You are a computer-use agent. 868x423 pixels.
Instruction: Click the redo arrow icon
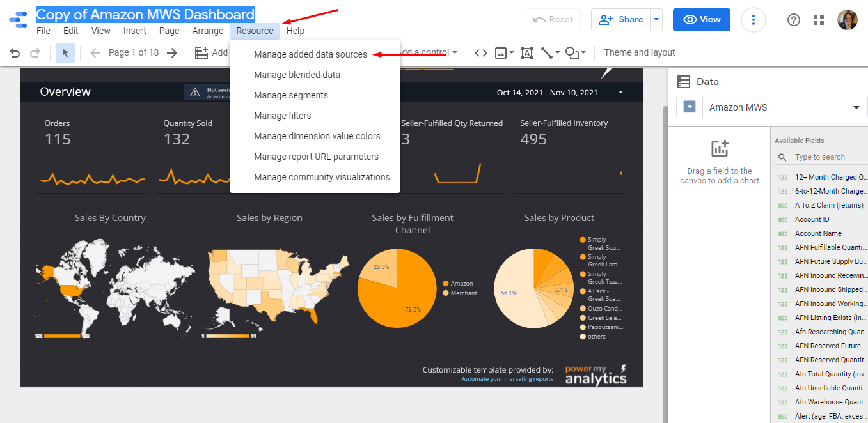coord(35,53)
